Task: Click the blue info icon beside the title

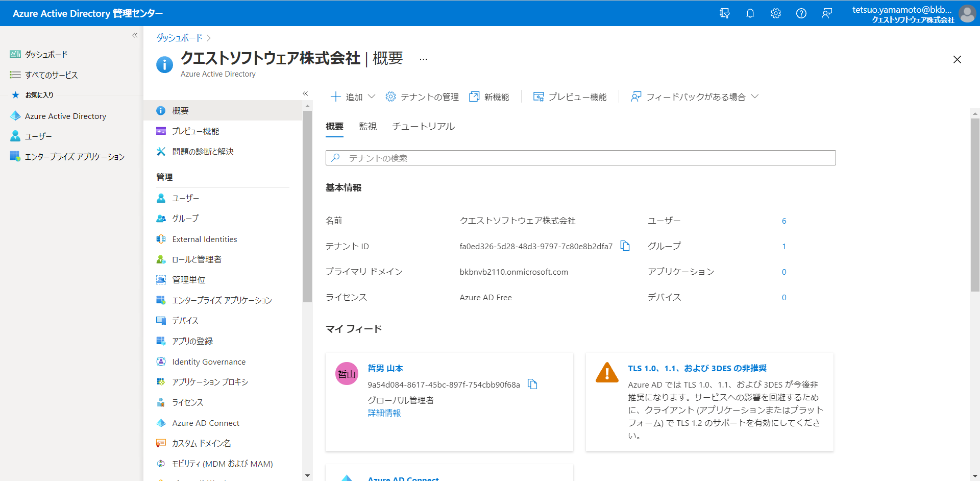Action: coord(164,65)
